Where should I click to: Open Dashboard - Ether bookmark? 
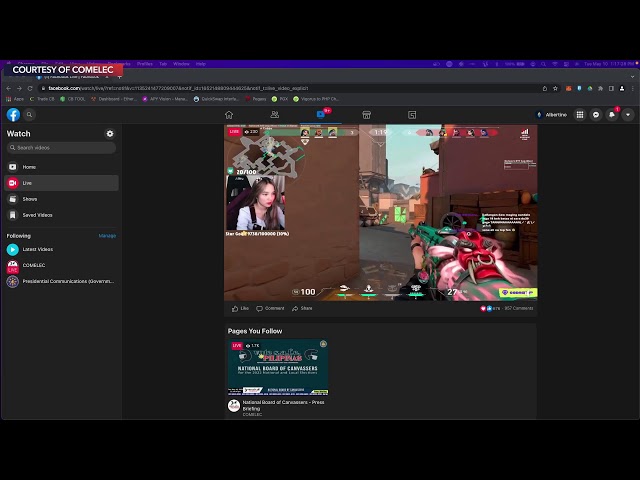tap(114, 99)
